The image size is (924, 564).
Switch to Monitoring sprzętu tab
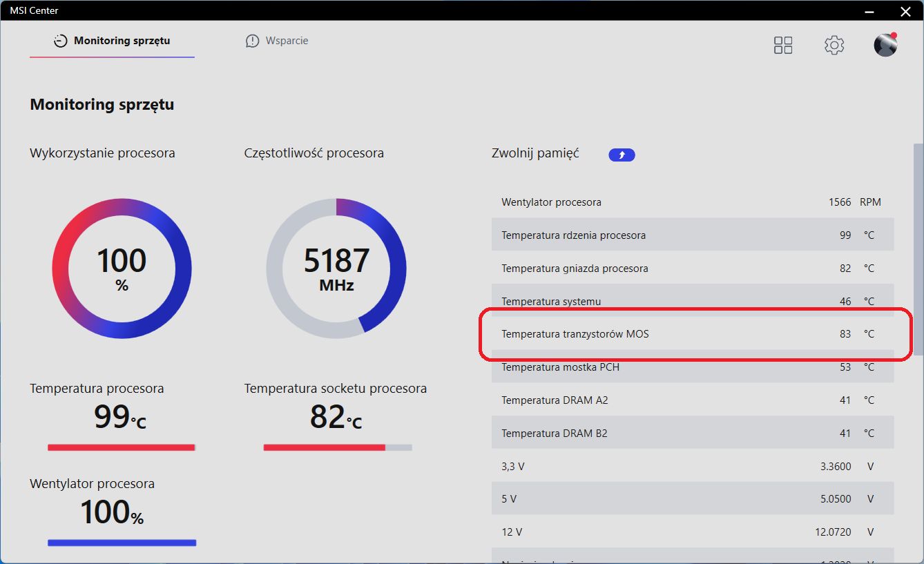coord(112,41)
